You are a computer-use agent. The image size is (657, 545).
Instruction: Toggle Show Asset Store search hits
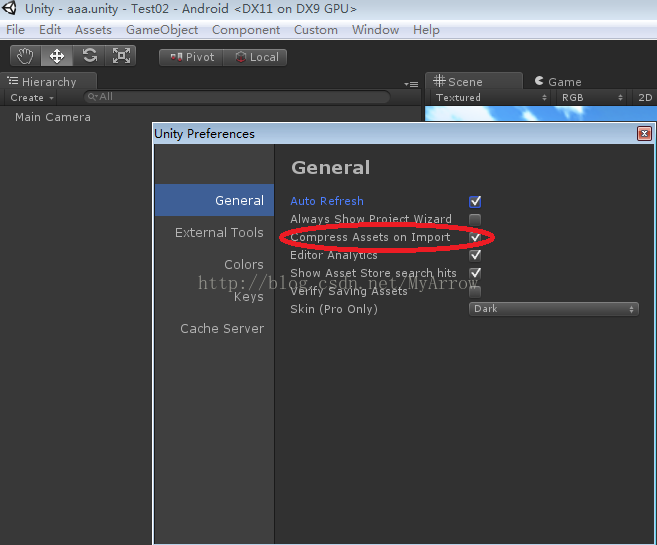[475, 274]
